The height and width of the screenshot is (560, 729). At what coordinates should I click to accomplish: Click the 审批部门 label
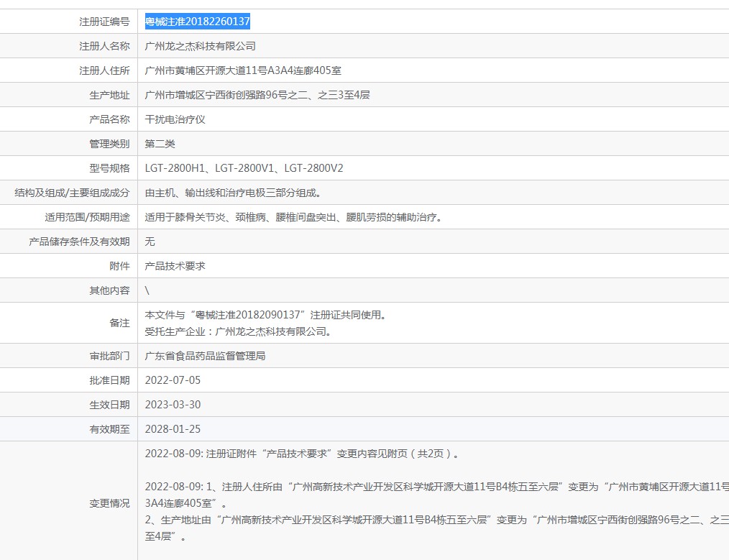point(110,356)
